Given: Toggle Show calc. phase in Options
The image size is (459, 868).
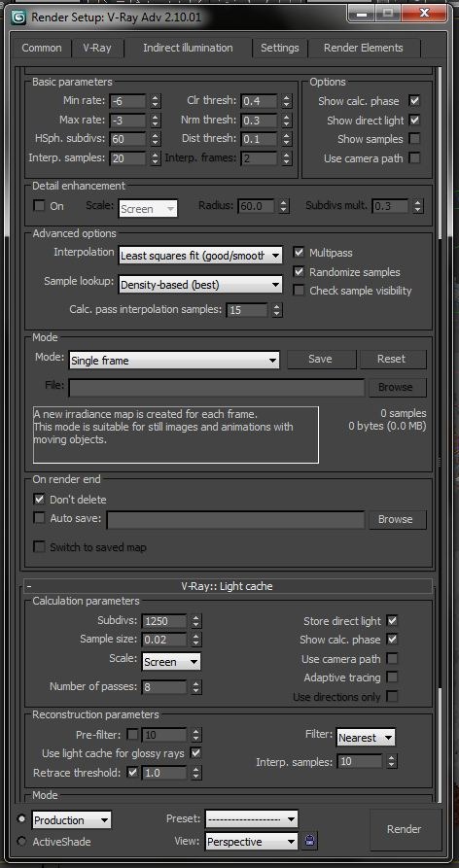Looking at the screenshot, I should [x=413, y=101].
